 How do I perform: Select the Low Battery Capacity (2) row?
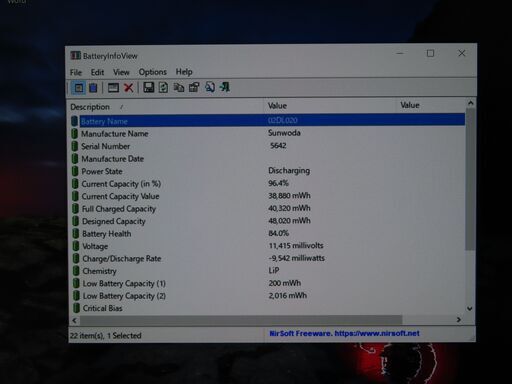pyautogui.click(x=268, y=296)
